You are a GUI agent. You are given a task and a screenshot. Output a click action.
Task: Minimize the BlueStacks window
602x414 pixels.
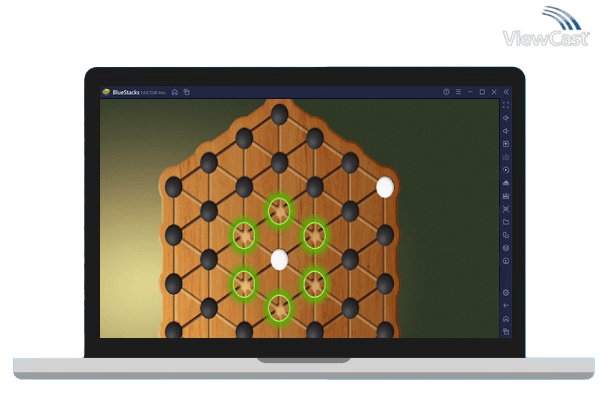pyautogui.click(x=470, y=92)
